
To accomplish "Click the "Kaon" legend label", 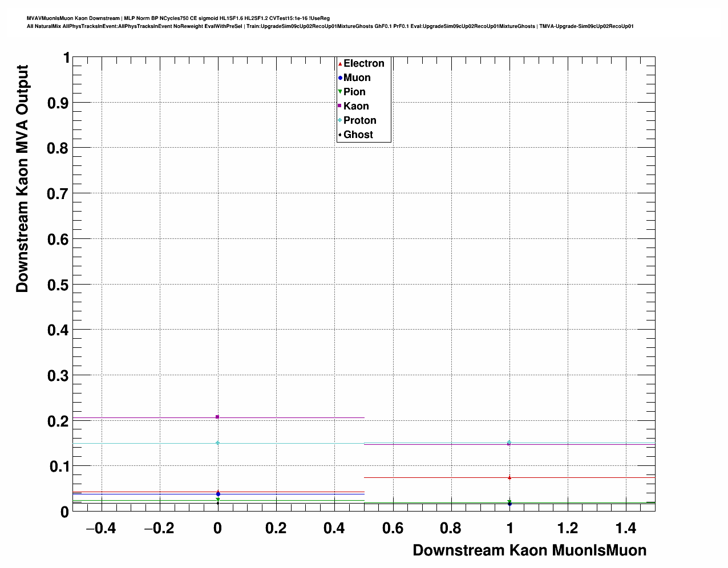I will point(356,106).
